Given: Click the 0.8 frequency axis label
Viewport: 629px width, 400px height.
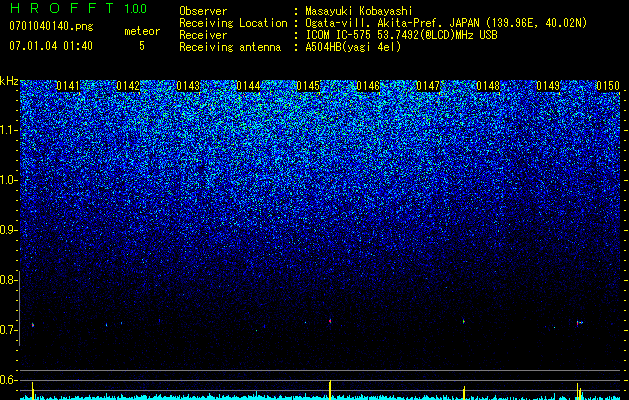Looking at the screenshot, I should 9,280.
